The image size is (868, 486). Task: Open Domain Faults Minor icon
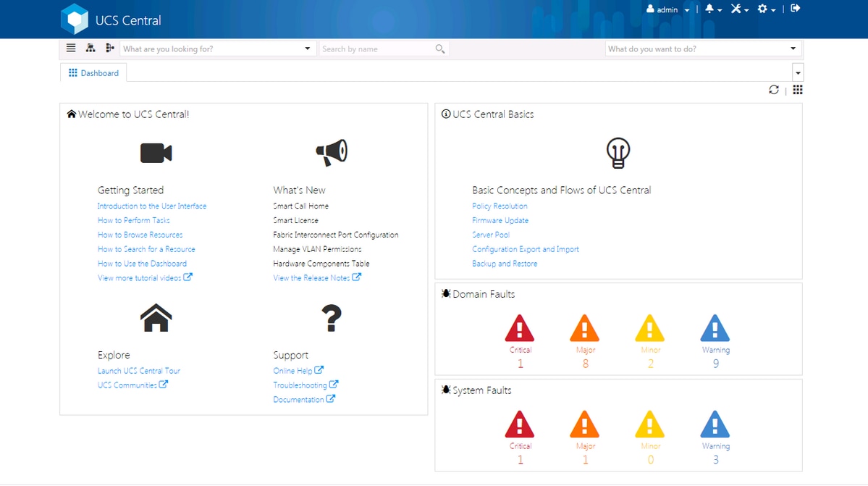tap(650, 327)
